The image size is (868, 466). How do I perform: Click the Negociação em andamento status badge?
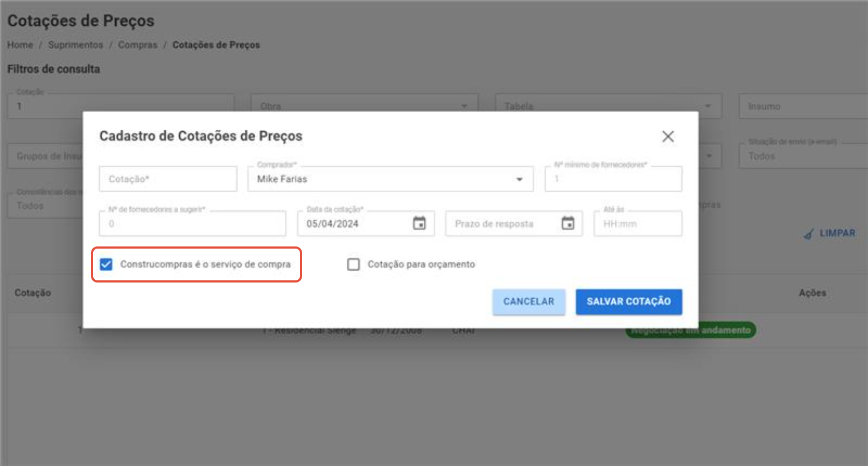point(691,330)
